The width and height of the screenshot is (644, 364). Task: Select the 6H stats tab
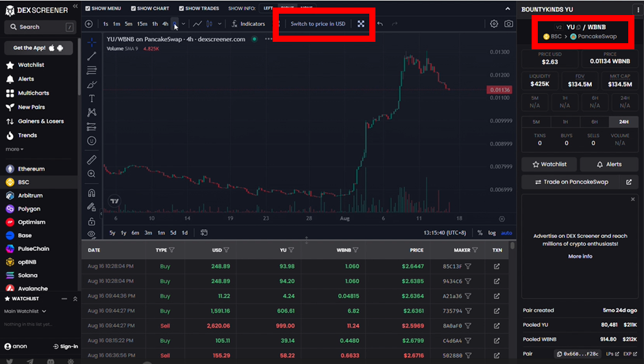tap(594, 122)
